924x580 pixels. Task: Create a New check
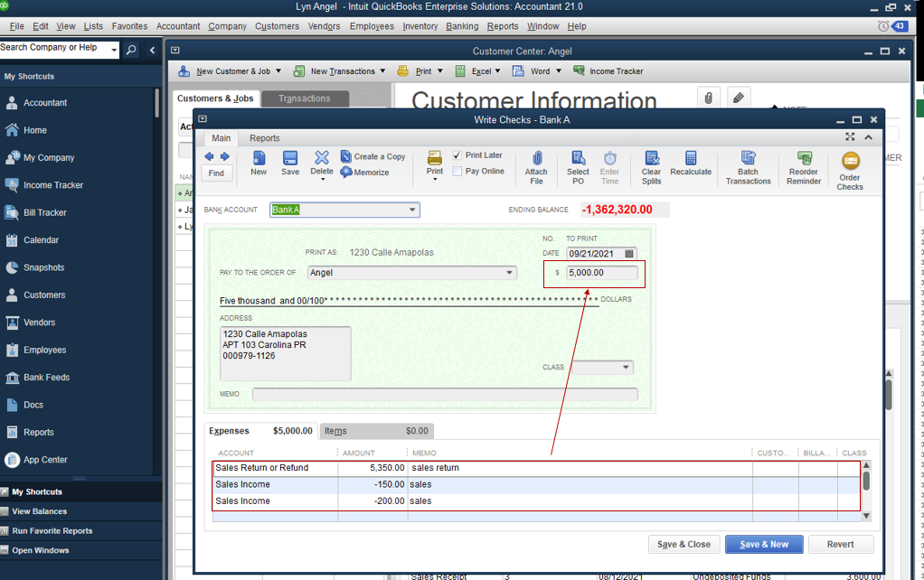click(259, 164)
